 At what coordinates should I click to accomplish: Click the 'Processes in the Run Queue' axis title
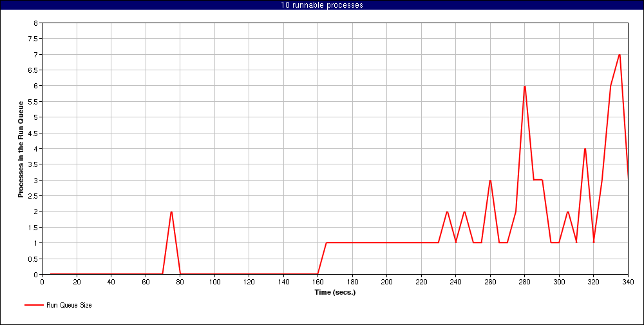tap(21, 148)
